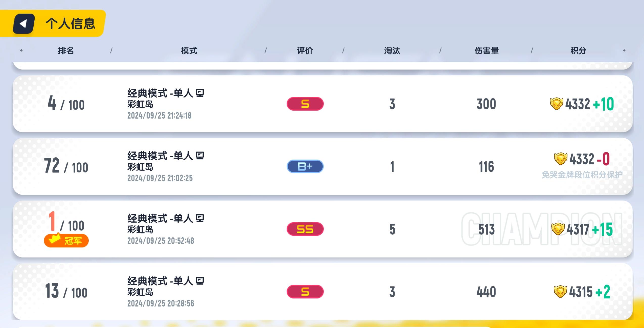Click the trophy icon next to 4332 -0
The height and width of the screenshot is (328, 644).
[560, 159]
